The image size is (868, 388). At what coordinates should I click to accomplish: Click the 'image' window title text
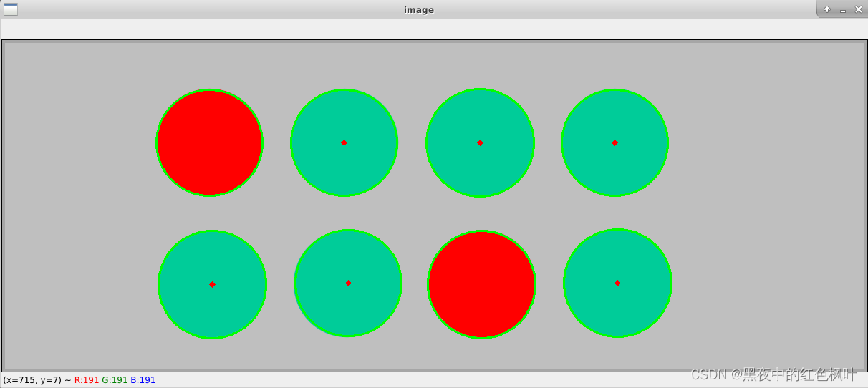[x=419, y=10]
